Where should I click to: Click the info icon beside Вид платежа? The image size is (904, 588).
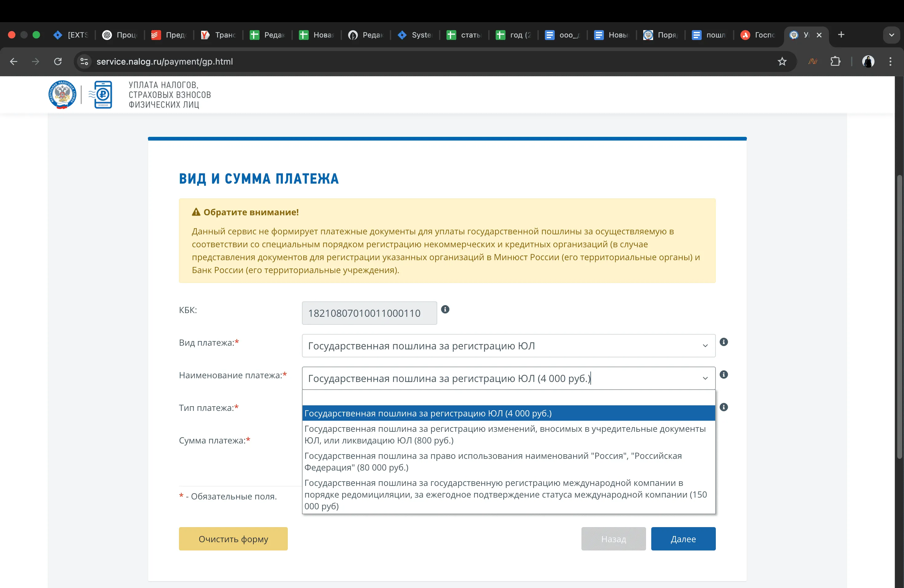[724, 342]
